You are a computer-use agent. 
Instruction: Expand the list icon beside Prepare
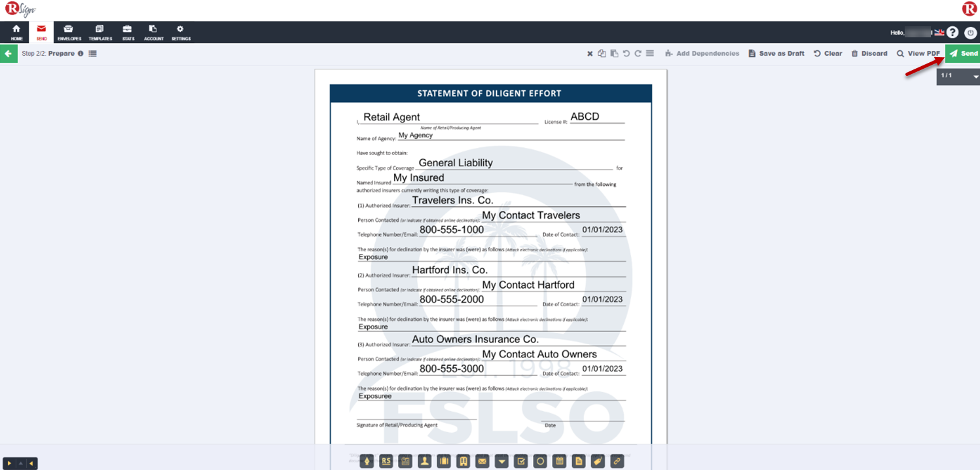click(x=92, y=54)
